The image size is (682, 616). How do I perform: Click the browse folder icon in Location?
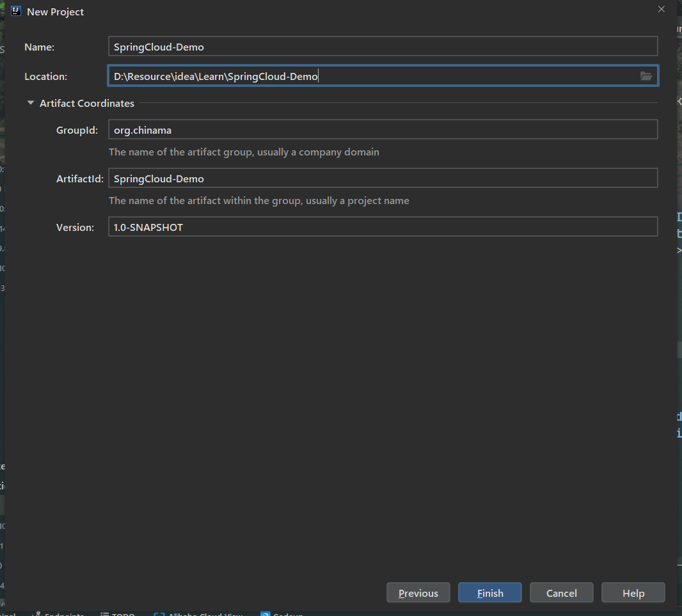646,76
